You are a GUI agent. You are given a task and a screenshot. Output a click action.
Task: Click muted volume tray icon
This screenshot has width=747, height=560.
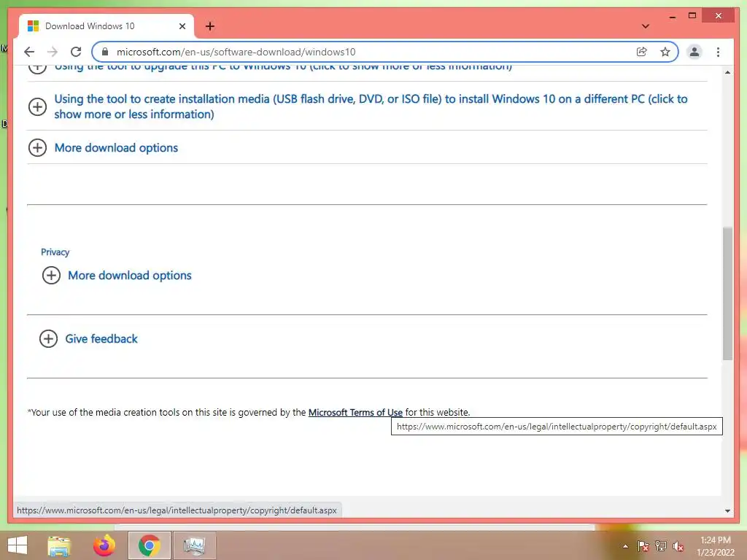[x=678, y=546]
